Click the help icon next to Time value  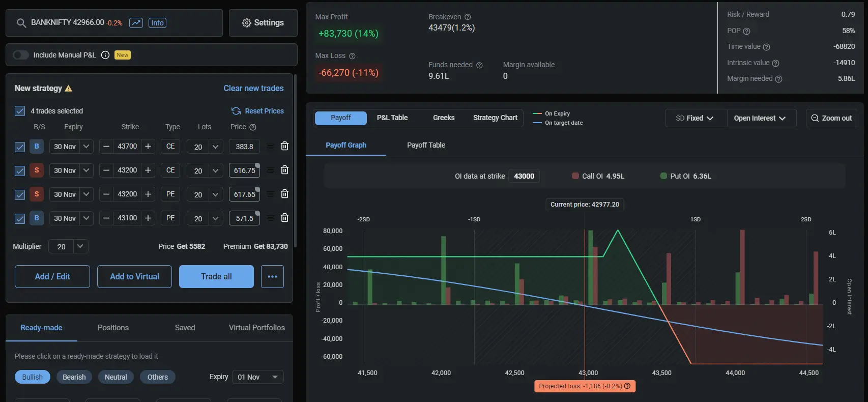point(767,47)
